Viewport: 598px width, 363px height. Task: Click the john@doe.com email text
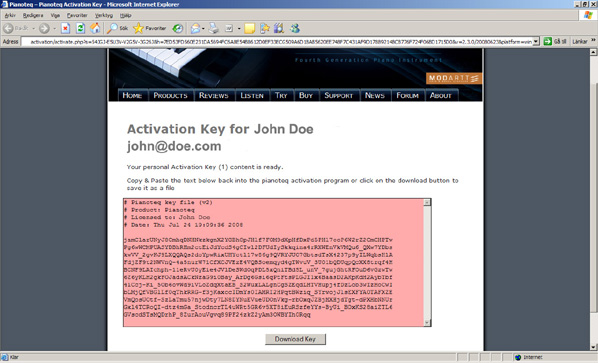(x=174, y=146)
